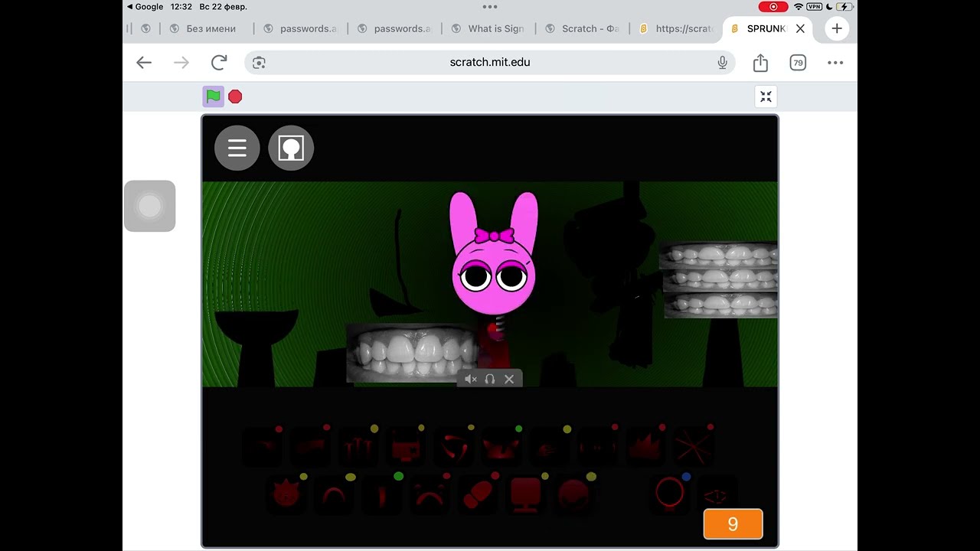Open the browser share button
980x551 pixels.
[x=760, y=63]
